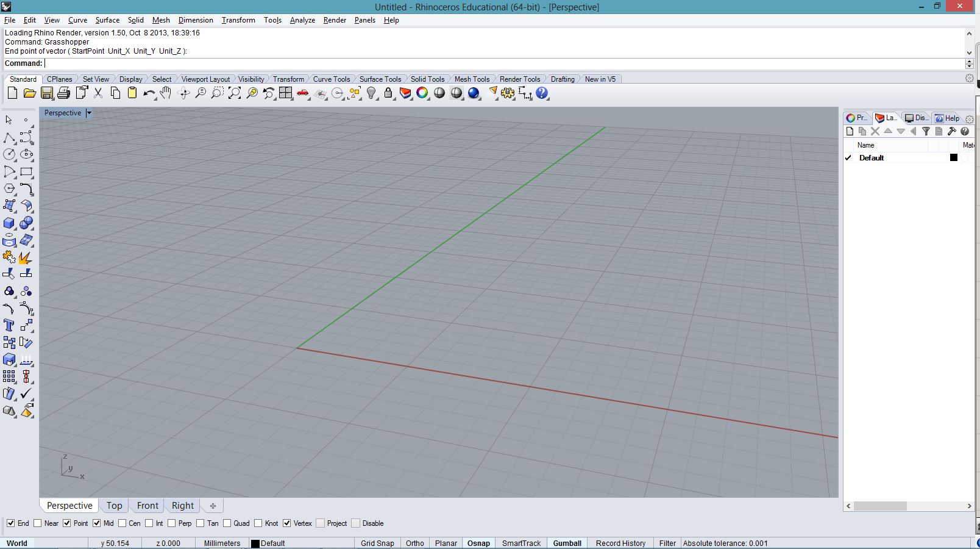Open the 4-viewport layout icon
This screenshot has width=980, height=549.
click(286, 93)
